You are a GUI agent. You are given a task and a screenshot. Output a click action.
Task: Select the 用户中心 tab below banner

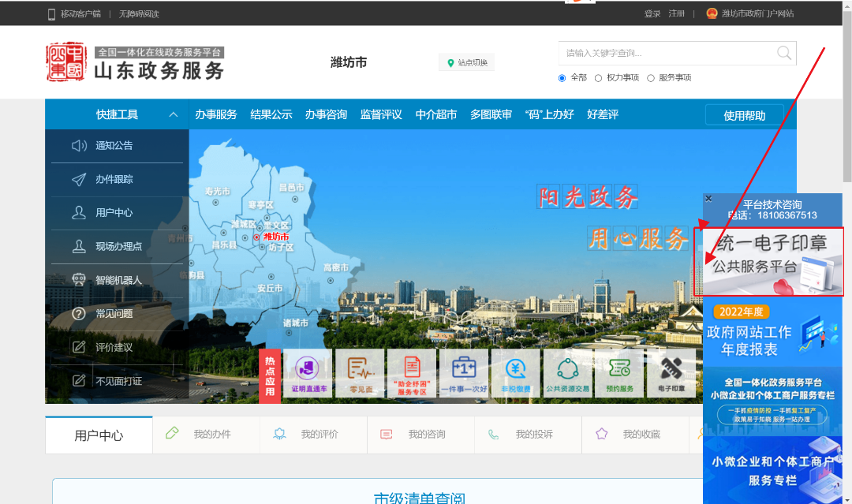pyautogui.click(x=99, y=435)
